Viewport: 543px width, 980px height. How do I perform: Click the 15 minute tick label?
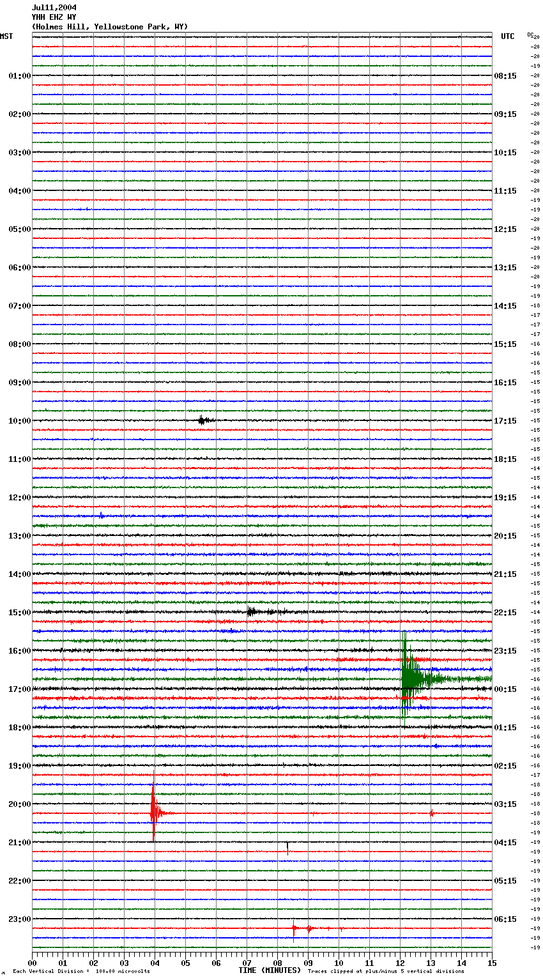(492, 963)
